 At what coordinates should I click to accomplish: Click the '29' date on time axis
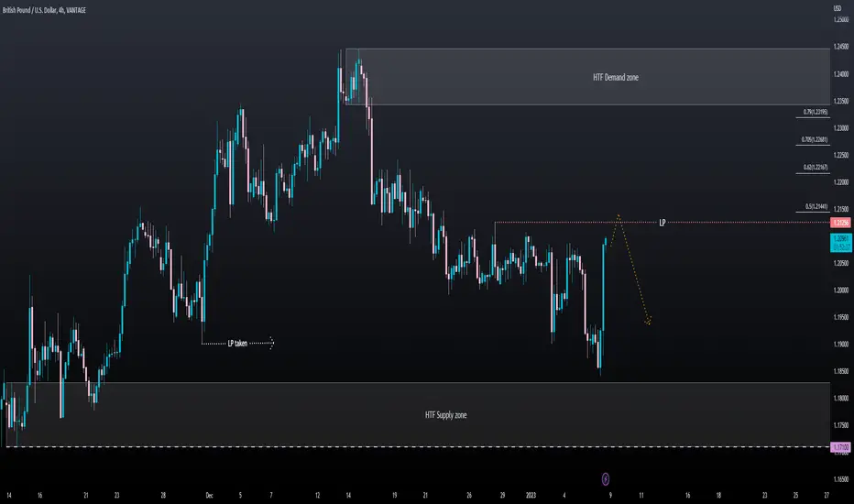(x=502, y=495)
